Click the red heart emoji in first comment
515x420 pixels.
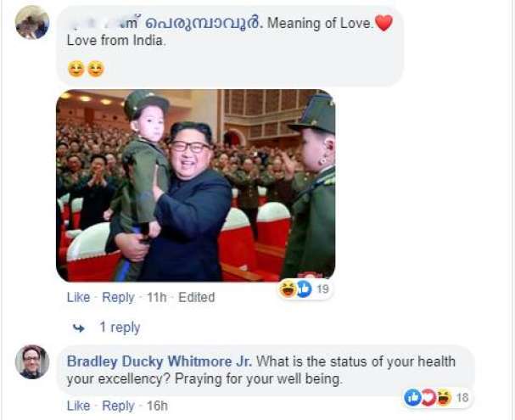pos(383,23)
